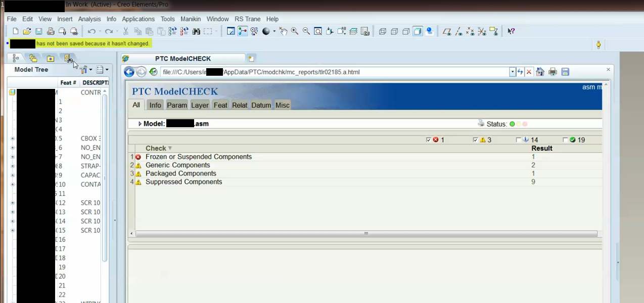Open the RS Trane menu

tap(248, 19)
